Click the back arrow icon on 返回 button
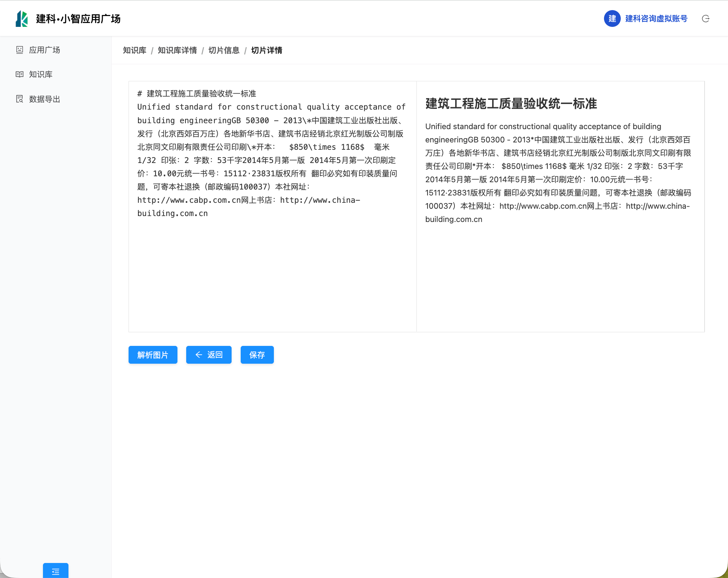 (x=199, y=355)
